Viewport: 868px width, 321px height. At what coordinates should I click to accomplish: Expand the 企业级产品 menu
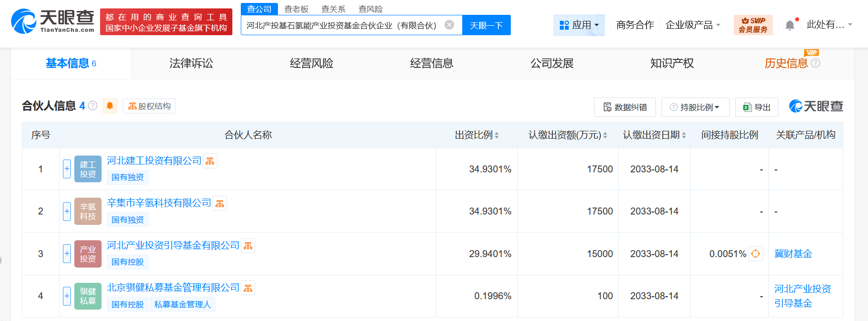tap(693, 25)
